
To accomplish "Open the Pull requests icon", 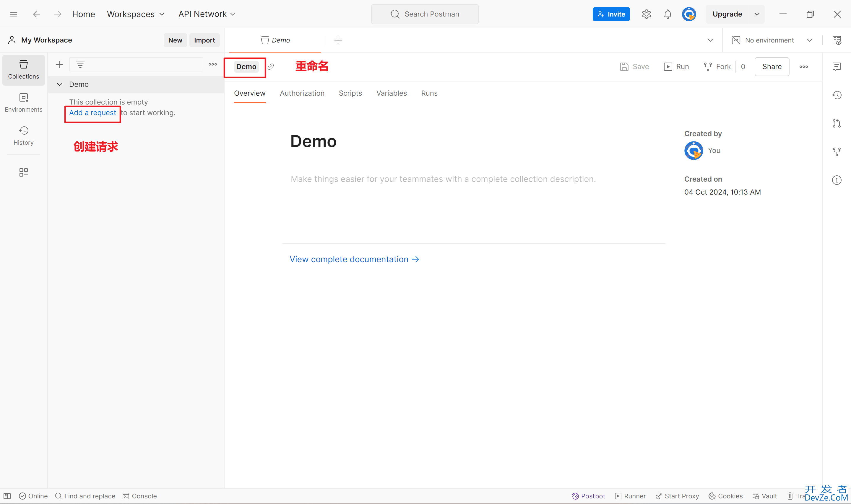I will 837,124.
